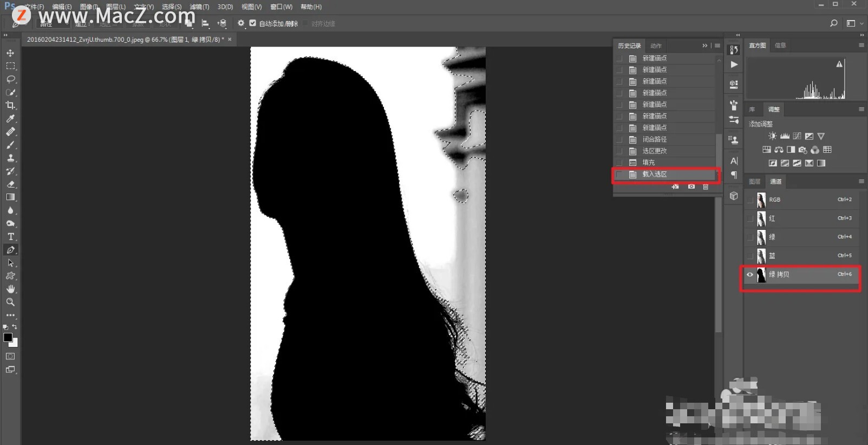Open the Histogram panel options menu
The width and height of the screenshot is (868, 445).
[x=861, y=45]
